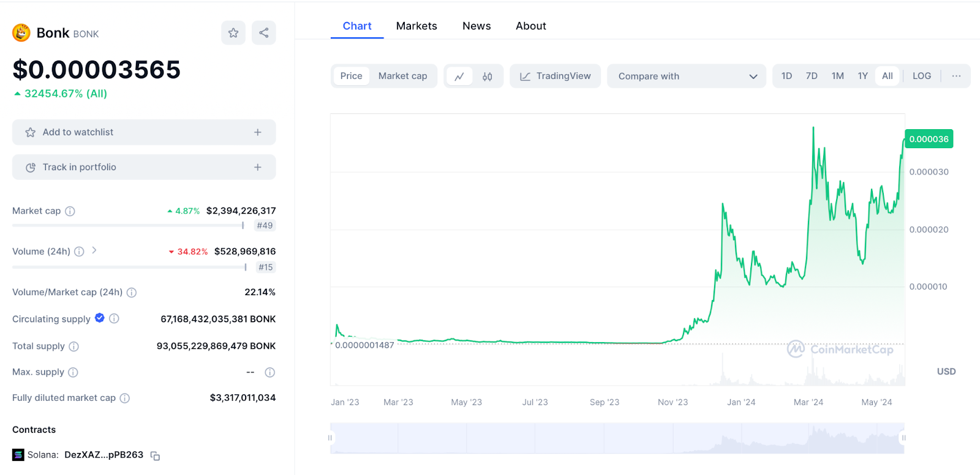Open Market cap info tooltip icon
This screenshot has height=475, width=980.
70,211
